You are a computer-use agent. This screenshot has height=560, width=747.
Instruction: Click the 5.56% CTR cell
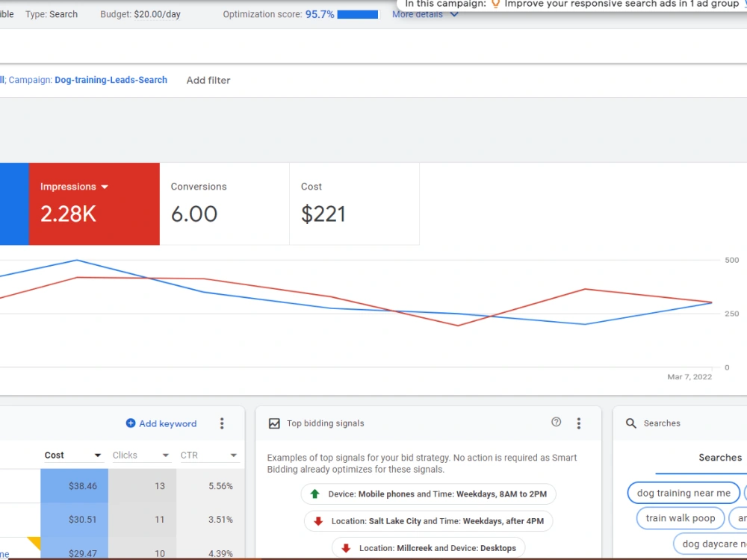[210, 486]
